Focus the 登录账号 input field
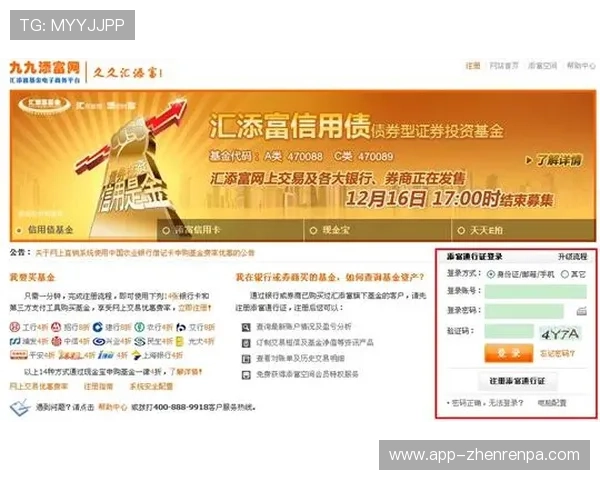 click(536, 292)
